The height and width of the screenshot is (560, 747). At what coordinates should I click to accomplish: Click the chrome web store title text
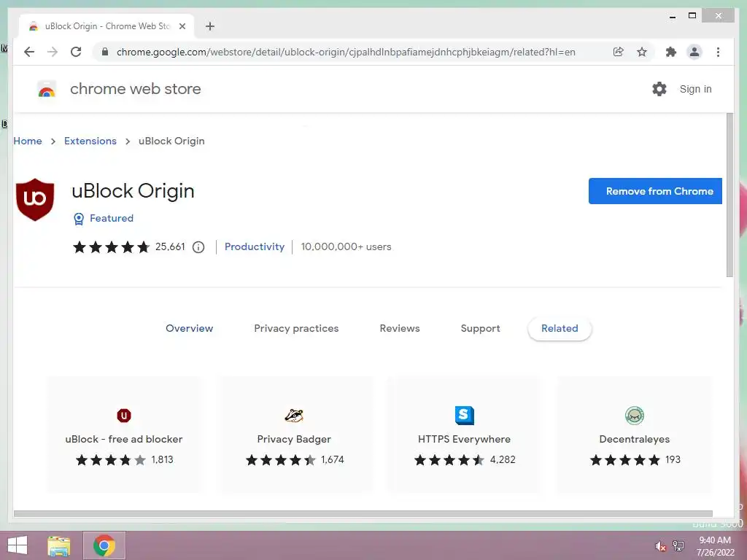[x=135, y=89]
